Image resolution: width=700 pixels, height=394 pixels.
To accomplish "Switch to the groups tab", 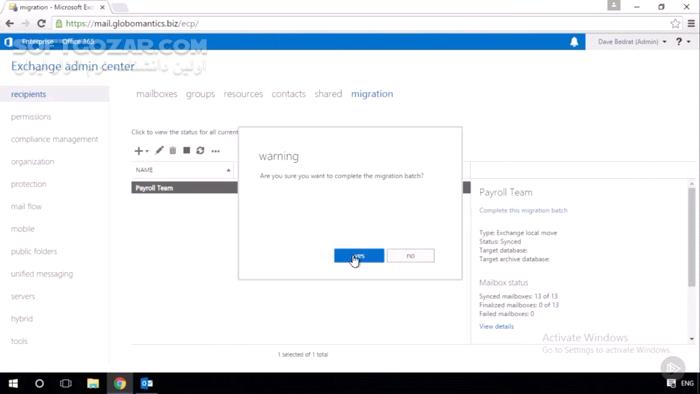I will tap(200, 94).
